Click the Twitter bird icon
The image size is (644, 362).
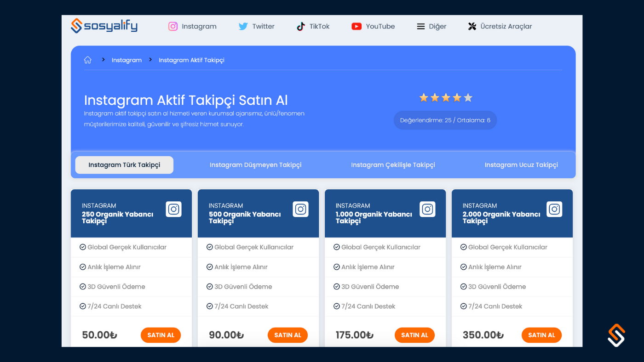tap(243, 26)
